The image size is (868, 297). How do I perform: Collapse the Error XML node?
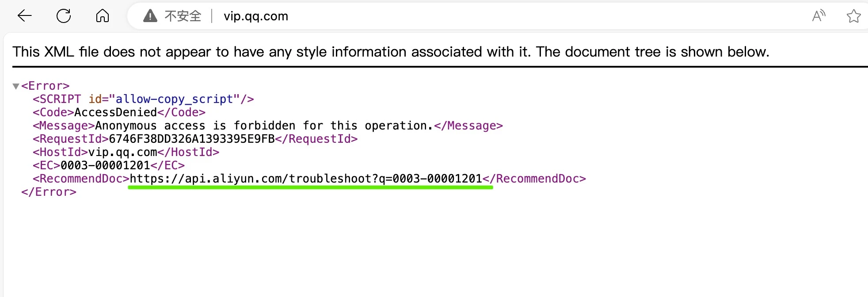16,86
